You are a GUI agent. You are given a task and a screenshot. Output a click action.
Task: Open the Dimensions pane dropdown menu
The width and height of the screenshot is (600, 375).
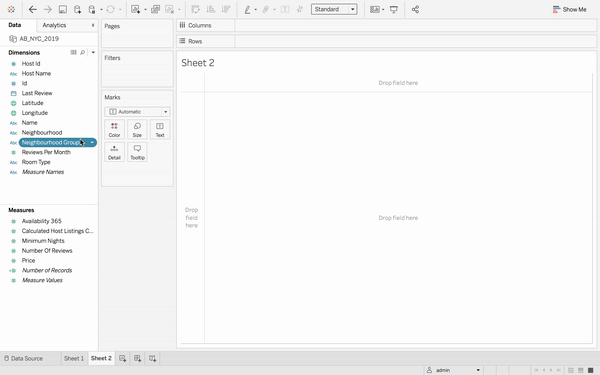tap(93, 52)
